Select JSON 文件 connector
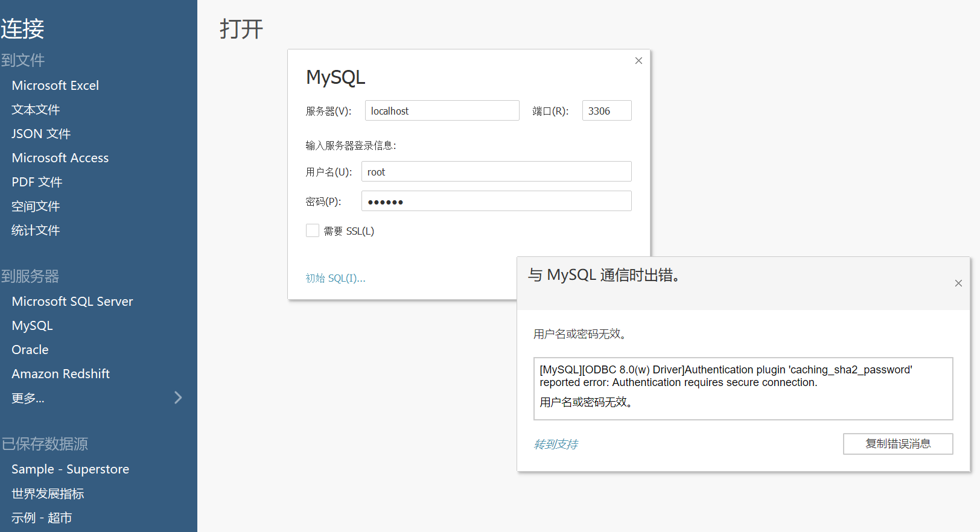This screenshot has height=532, width=980. tap(41, 134)
